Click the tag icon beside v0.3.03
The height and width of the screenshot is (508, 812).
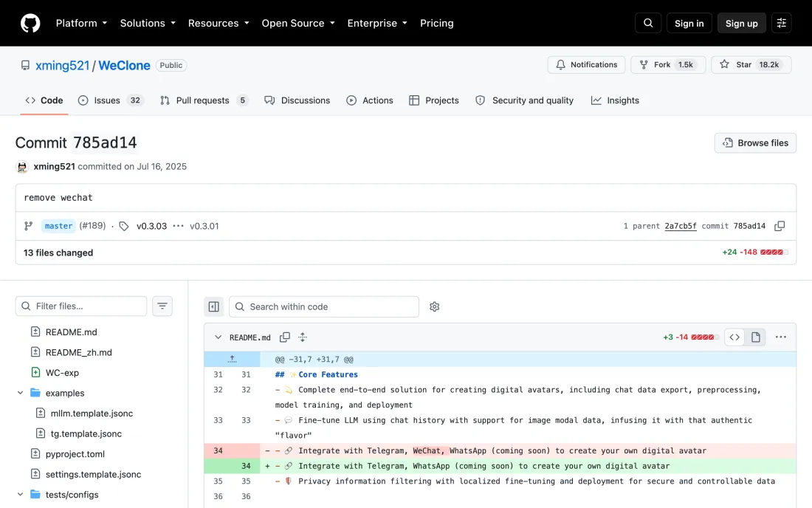(x=124, y=226)
